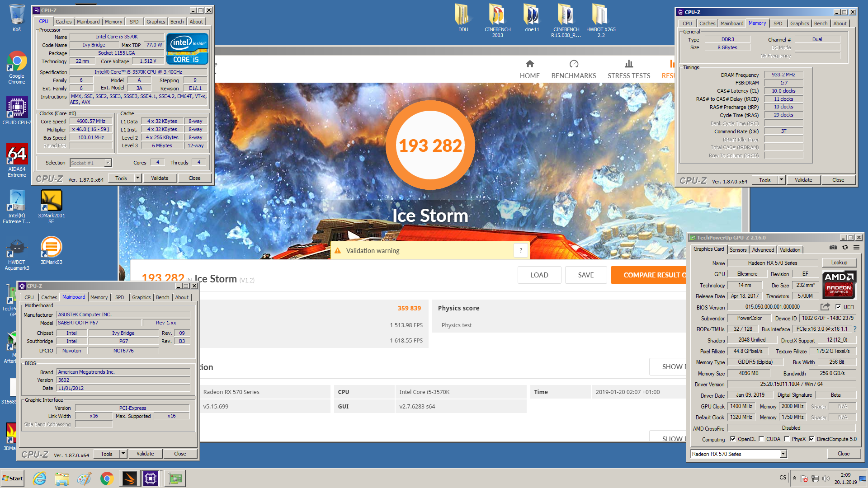Click SAVE button in 3DMark

pyautogui.click(x=586, y=275)
